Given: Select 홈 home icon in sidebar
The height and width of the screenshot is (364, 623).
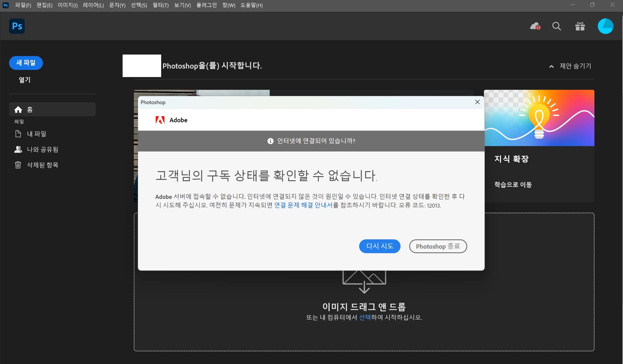Looking at the screenshot, I should (18, 110).
